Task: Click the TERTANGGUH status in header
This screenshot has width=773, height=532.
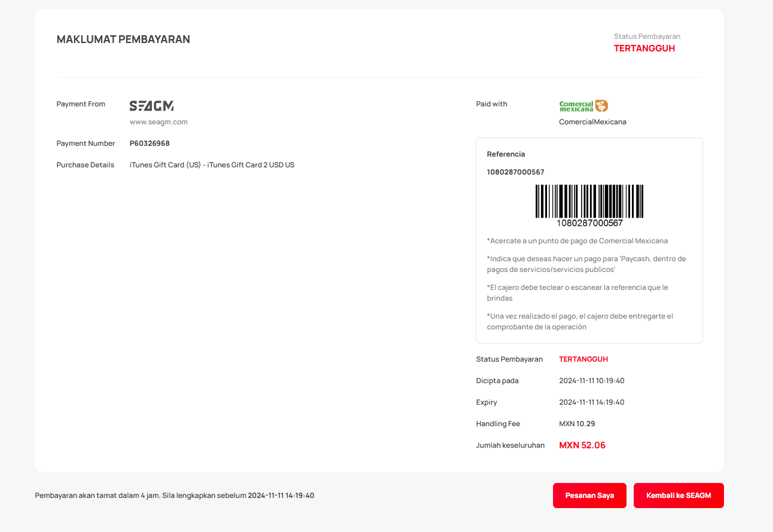Action: [644, 48]
